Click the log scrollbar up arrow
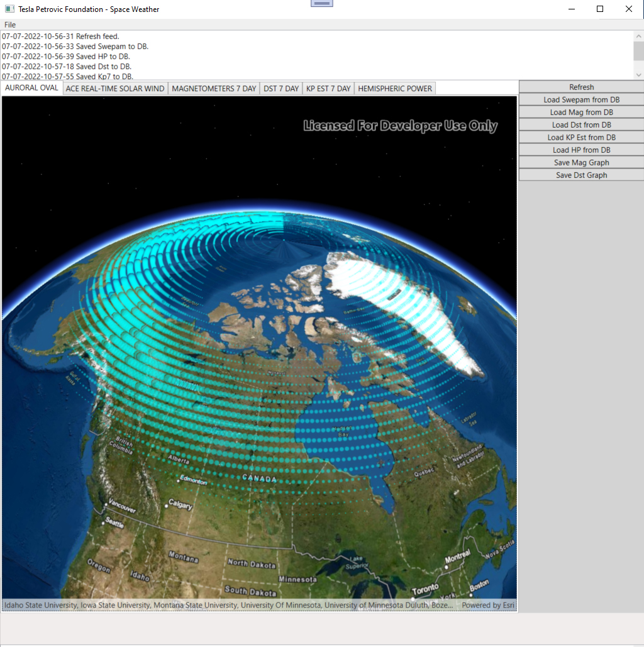This screenshot has height=647, width=644. pyautogui.click(x=638, y=36)
